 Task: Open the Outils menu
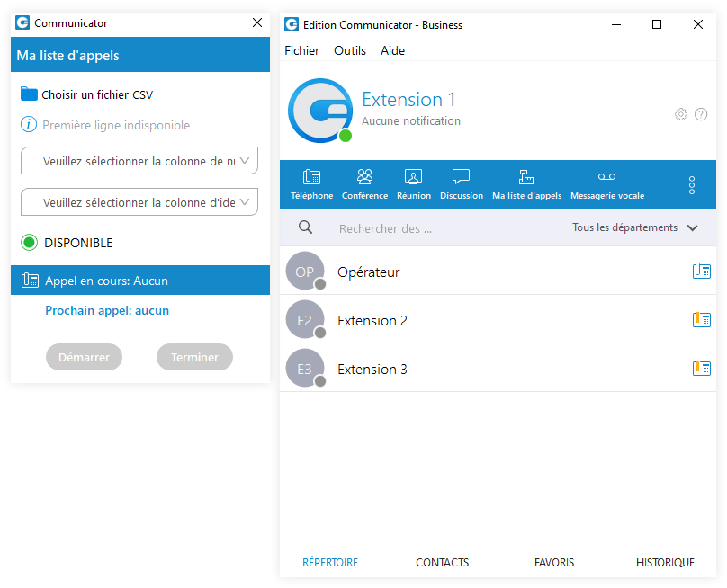coord(350,50)
